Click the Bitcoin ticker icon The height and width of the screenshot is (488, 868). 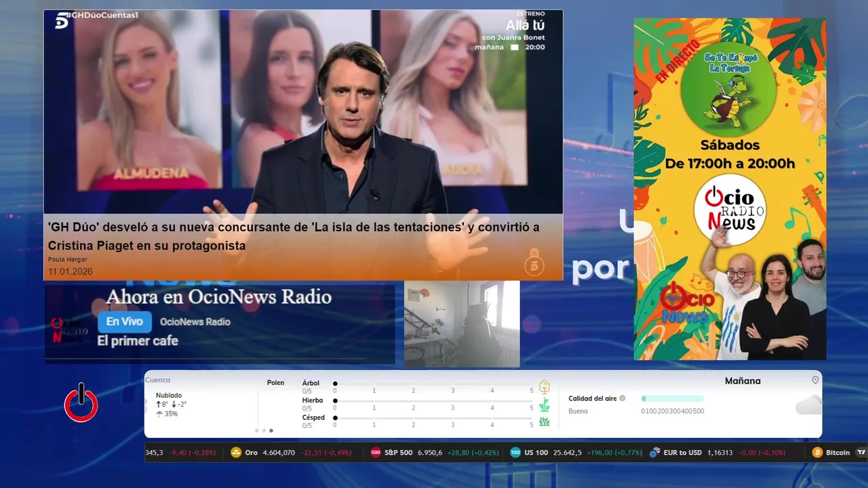[817, 453]
